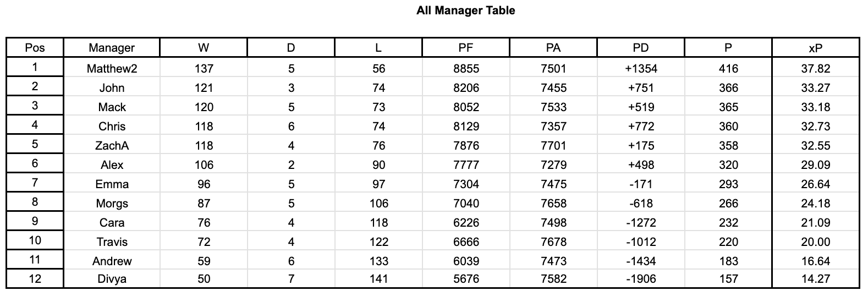The image size is (868, 296).
Task: Select the +1354 point difference cell
Action: pyautogui.click(x=641, y=69)
